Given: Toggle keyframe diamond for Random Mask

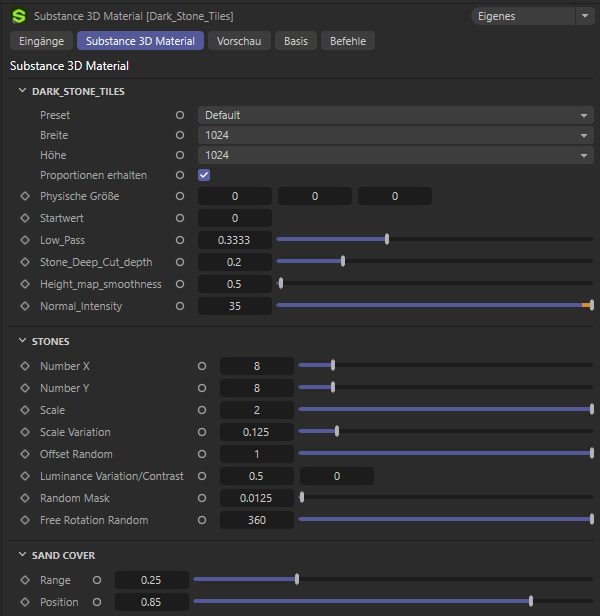Looking at the screenshot, I should 25,498.
